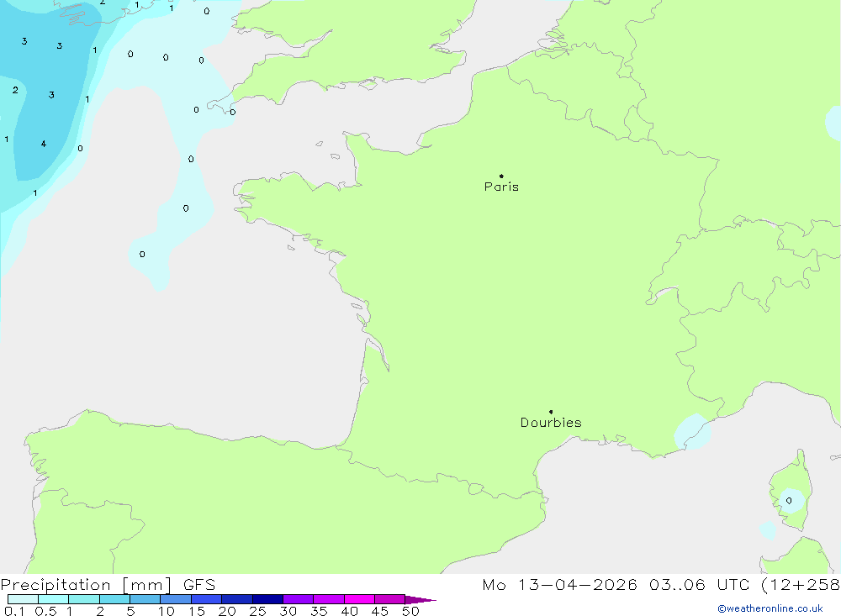Click the 20–25 mm legend swatch
Viewport: 841px width, 616px height.
(x=237, y=599)
